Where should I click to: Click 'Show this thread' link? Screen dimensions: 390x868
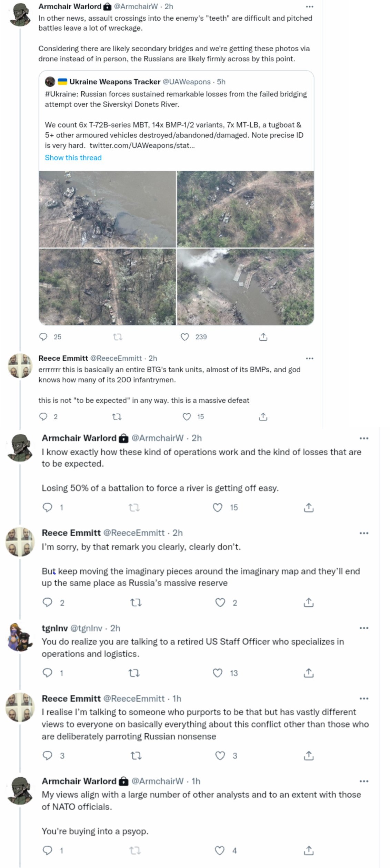(73, 157)
